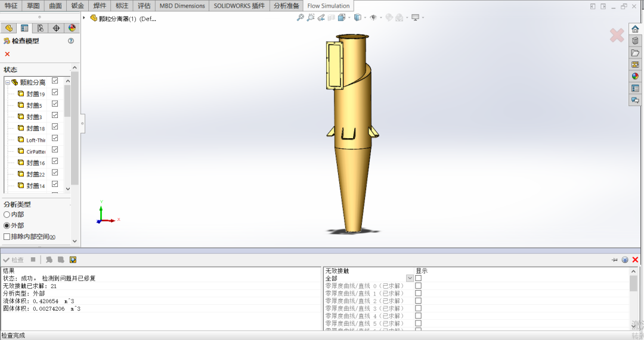This screenshot has height=340, width=644.
Task: Select 内部 analysis type radio
Action: pyautogui.click(x=7, y=214)
